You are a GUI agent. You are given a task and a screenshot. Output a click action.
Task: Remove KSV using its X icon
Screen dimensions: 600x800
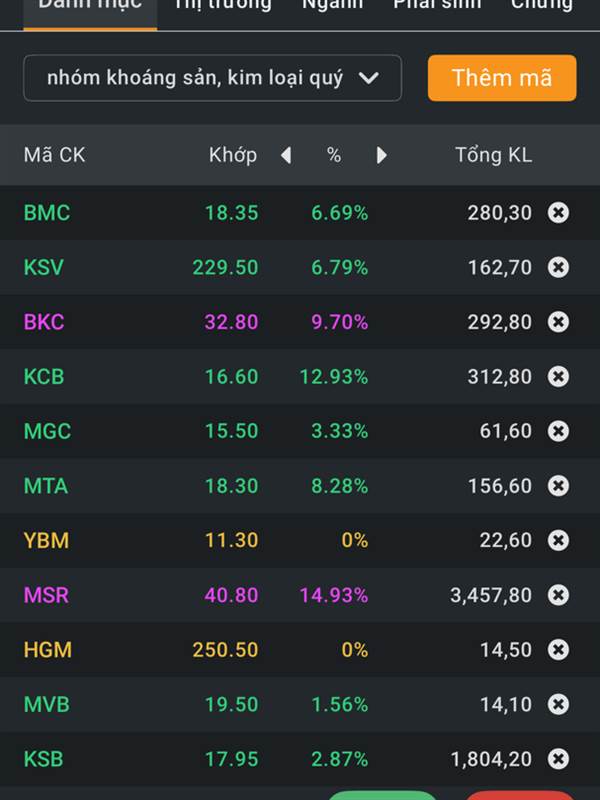tap(558, 267)
